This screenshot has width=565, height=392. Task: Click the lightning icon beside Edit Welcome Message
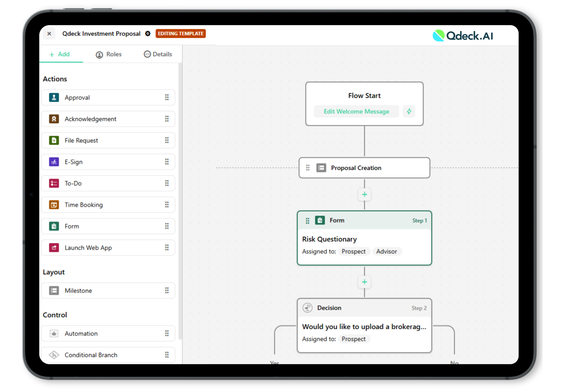point(409,111)
